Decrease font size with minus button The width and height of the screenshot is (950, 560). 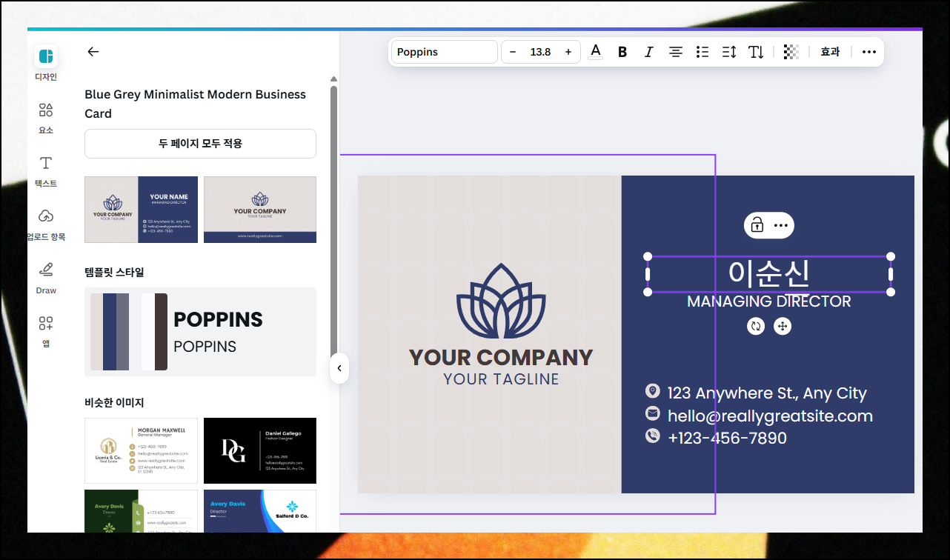pos(513,52)
